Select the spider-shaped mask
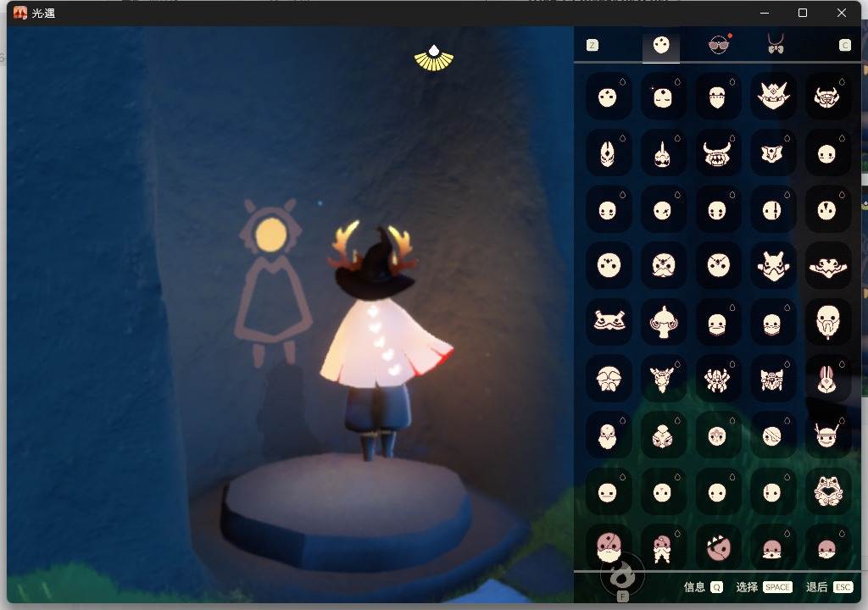Image resolution: width=868 pixels, height=610 pixels. pos(717,380)
